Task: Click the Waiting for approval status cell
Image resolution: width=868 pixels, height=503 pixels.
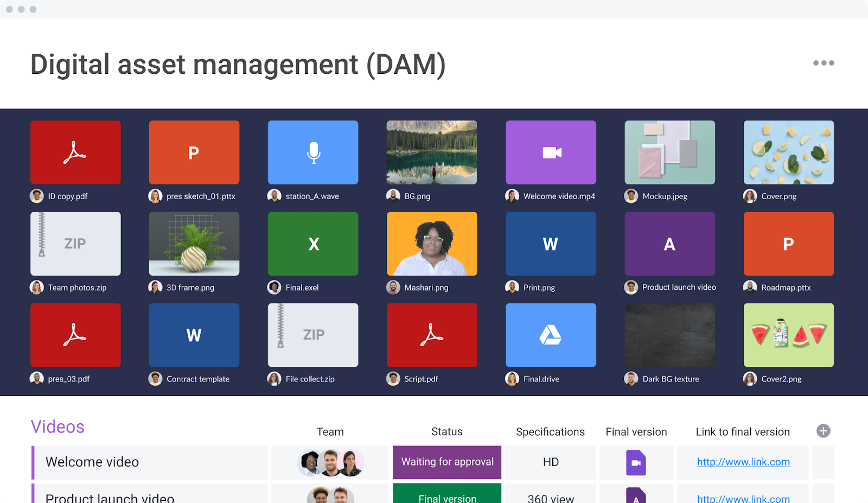Action: pyautogui.click(x=447, y=462)
